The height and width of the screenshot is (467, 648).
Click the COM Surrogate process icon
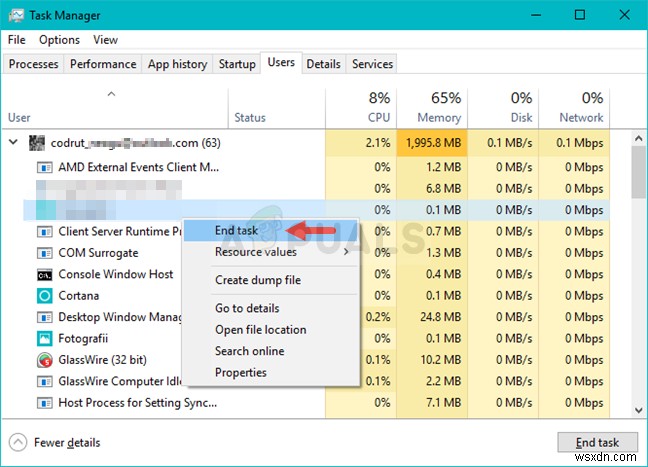45,253
